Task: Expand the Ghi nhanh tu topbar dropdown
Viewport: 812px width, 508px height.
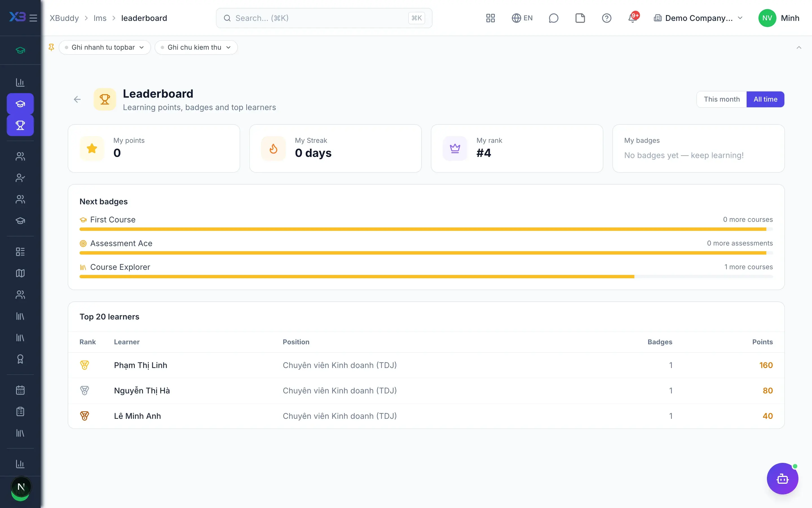Action: pos(105,47)
